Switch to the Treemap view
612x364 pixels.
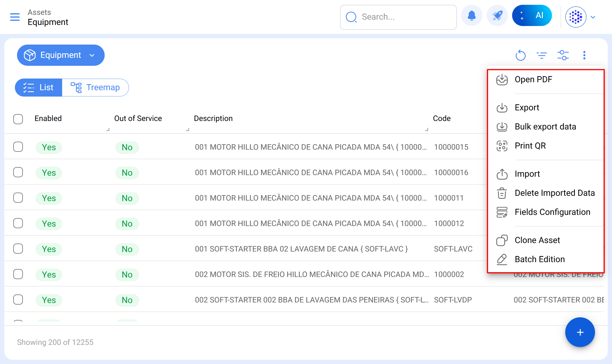pos(95,87)
